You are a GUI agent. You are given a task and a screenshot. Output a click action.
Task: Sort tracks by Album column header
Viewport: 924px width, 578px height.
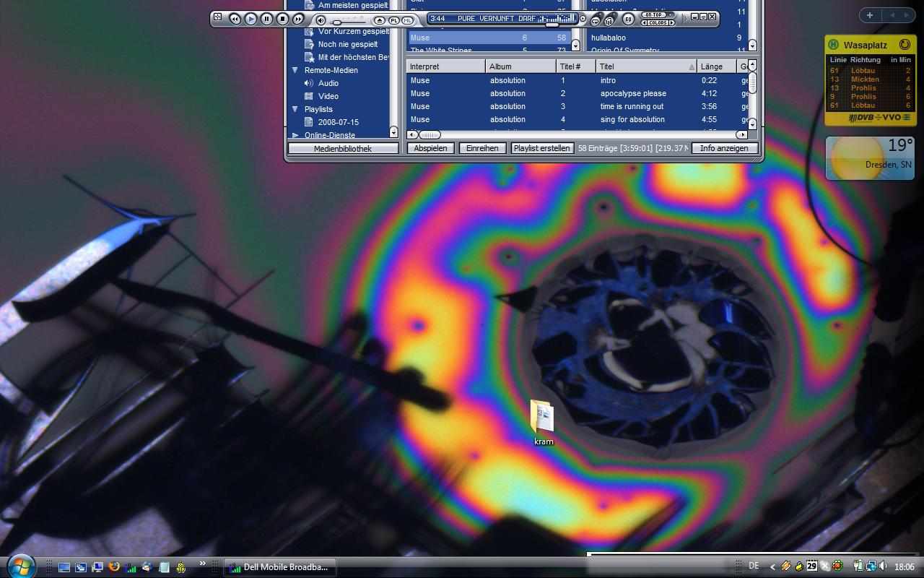pyautogui.click(x=520, y=66)
